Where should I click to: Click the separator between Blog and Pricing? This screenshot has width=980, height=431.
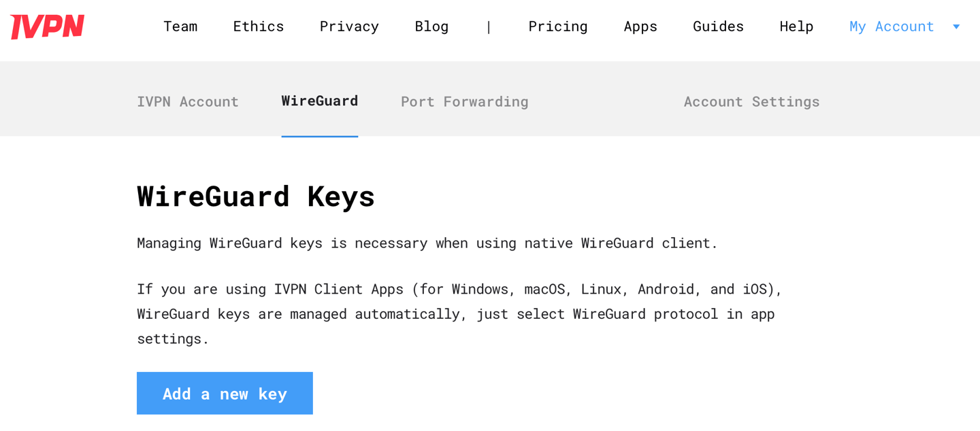point(489,27)
